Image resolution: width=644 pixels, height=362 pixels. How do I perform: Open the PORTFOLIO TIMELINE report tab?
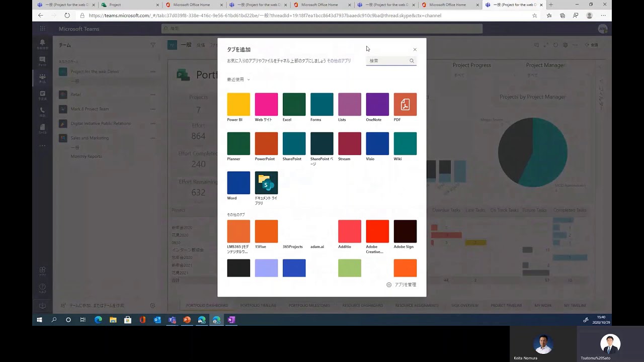[x=258, y=305]
